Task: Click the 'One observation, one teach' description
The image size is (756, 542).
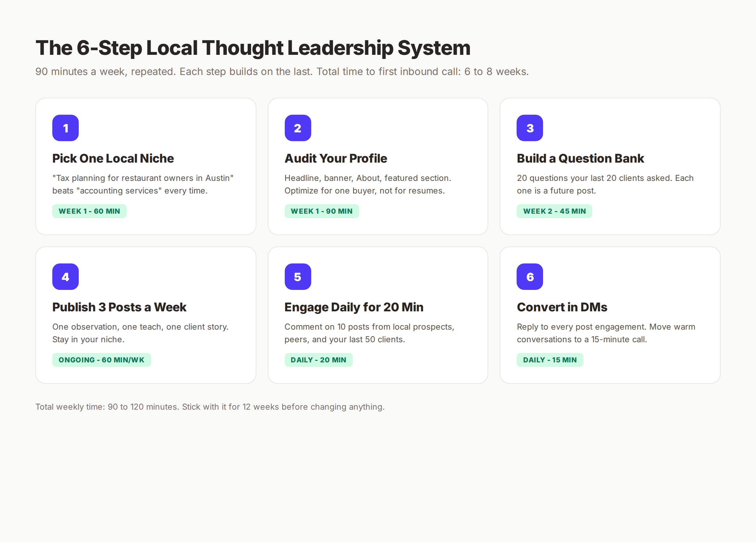Action: coord(140,333)
